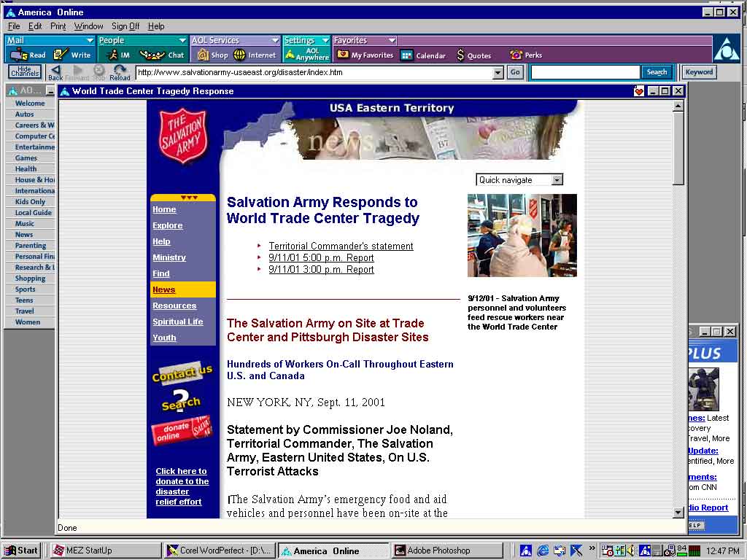747x560 pixels.
Task: Open the Print menu
Action: (x=58, y=26)
